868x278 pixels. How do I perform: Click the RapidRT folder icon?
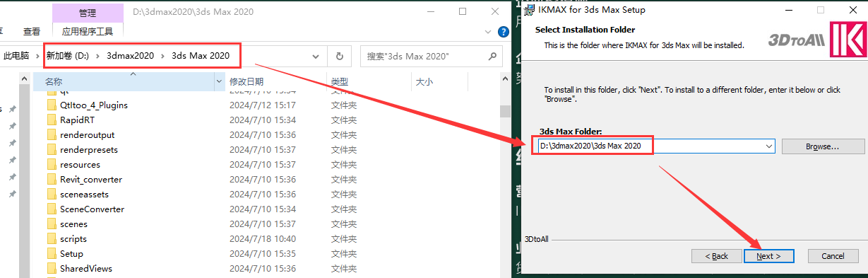(x=51, y=120)
